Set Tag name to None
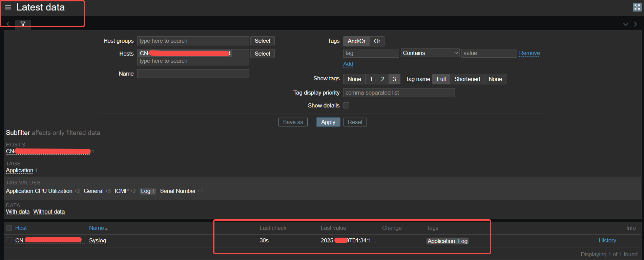 click(x=495, y=79)
